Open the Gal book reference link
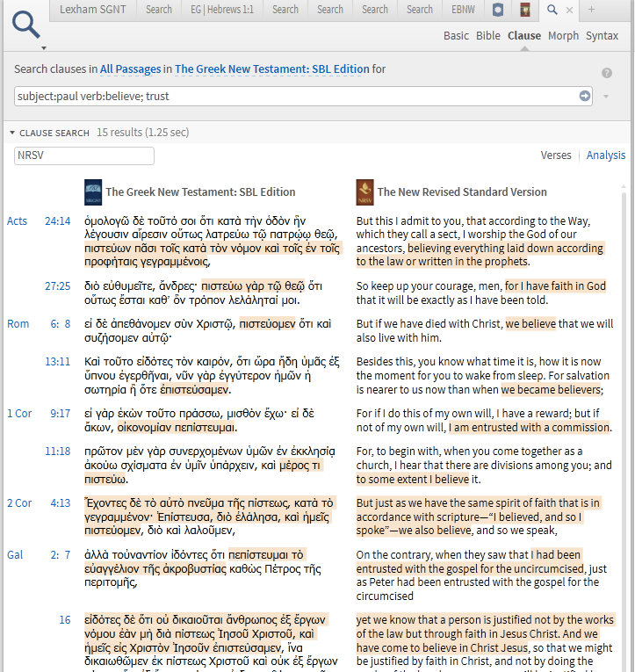Viewport: 635px width, 672px height. coord(15,555)
